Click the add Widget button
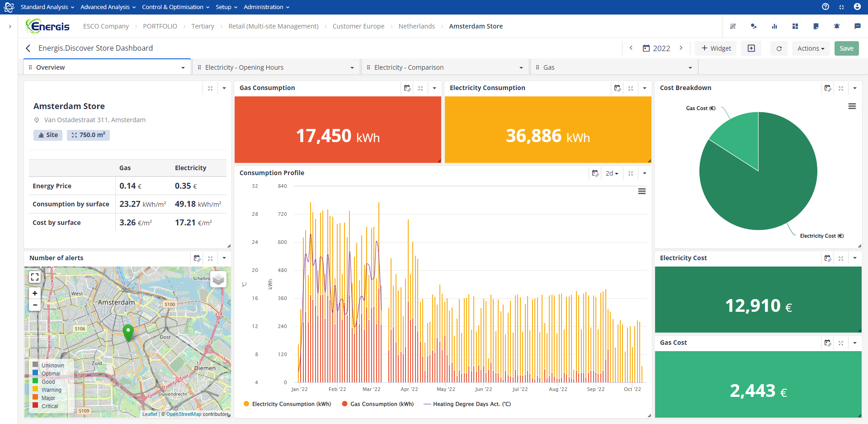Viewport: 868px width, 424px height. coord(716,48)
